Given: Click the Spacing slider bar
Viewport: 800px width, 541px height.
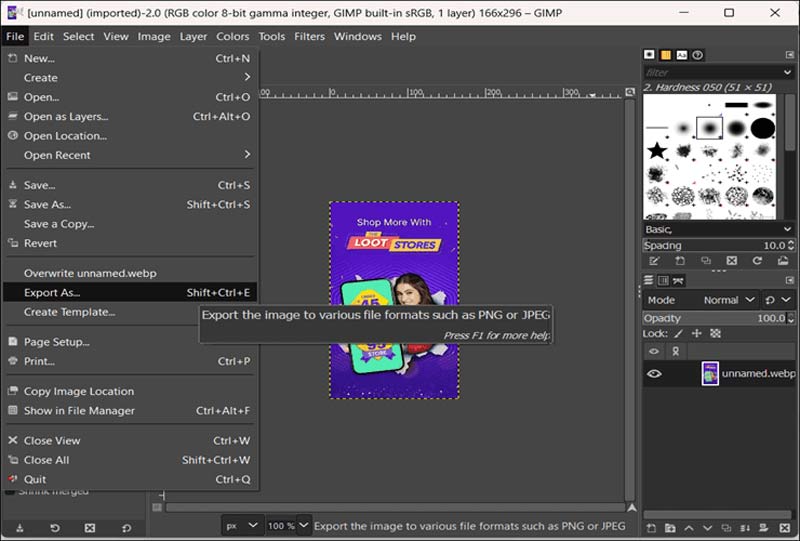Looking at the screenshot, I should point(714,245).
